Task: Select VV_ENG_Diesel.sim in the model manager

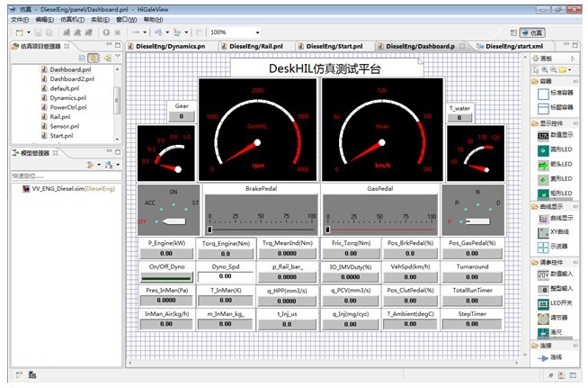Action: point(68,188)
